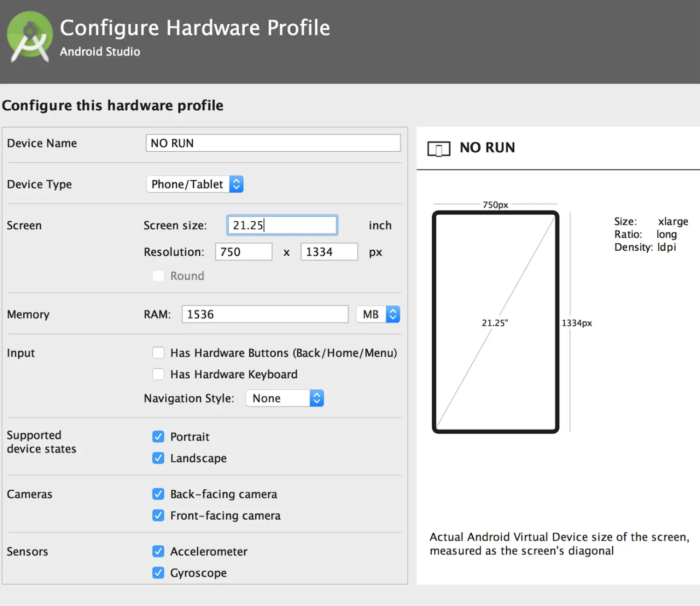
Task: Uncheck the Gyroscope sensor
Action: point(158,573)
